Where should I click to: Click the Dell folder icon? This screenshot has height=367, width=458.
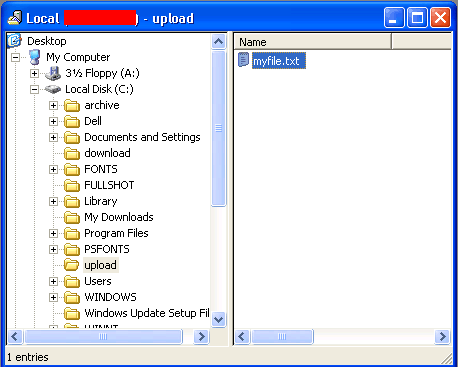pyautogui.click(x=72, y=121)
